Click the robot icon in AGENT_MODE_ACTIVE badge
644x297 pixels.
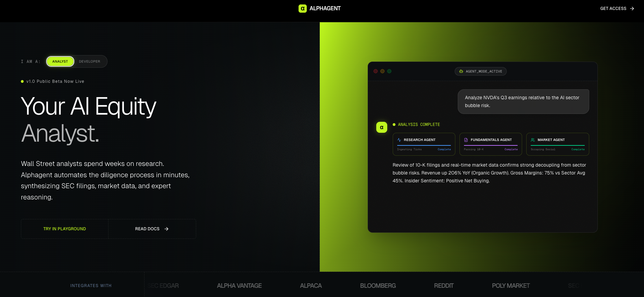(x=461, y=72)
